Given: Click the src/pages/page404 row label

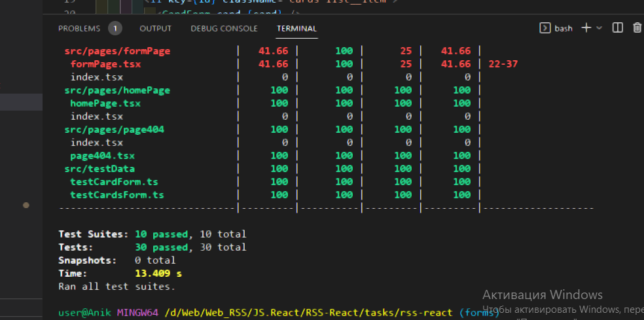Looking at the screenshot, I should coord(114,130).
